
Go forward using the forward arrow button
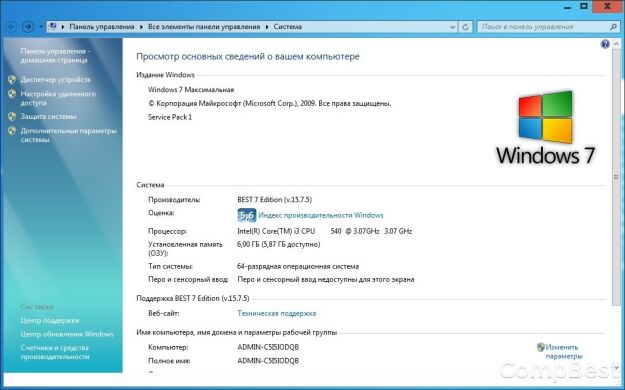28,27
